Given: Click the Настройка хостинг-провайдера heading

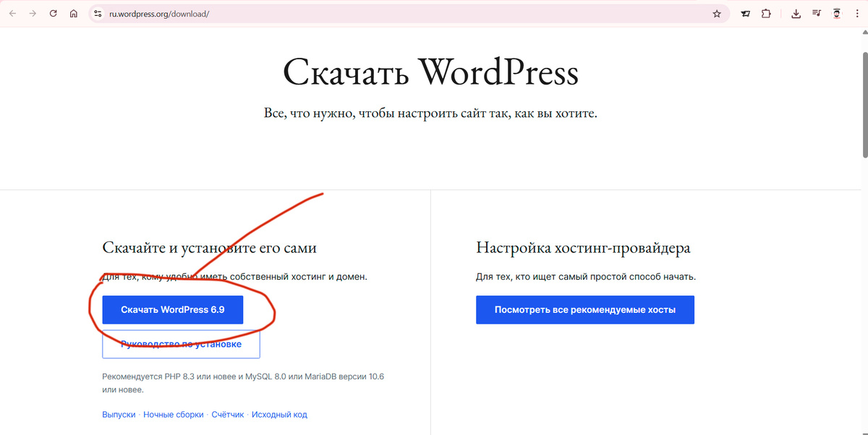Looking at the screenshot, I should tap(583, 248).
